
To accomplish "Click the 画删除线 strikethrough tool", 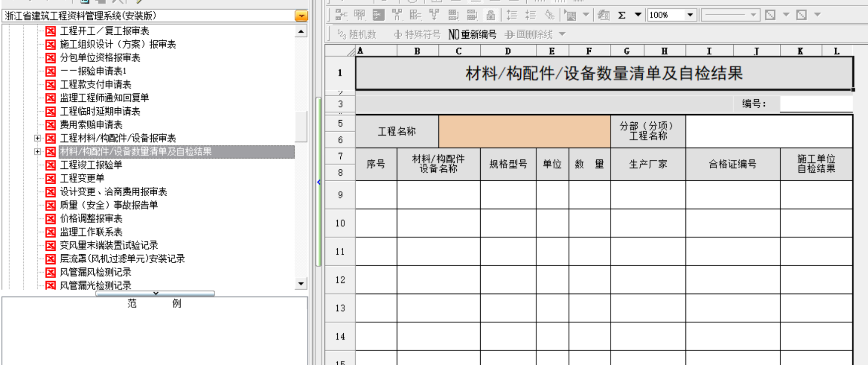I will (529, 34).
